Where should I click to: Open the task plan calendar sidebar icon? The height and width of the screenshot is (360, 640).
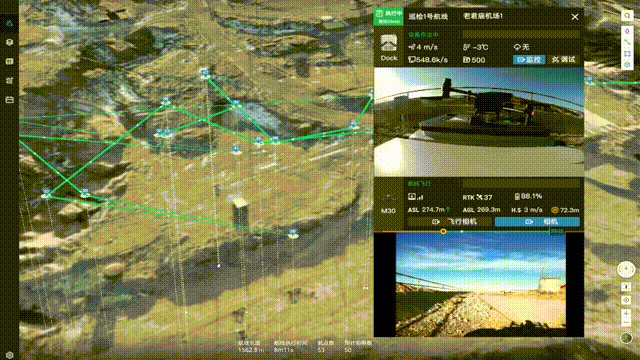[9, 99]
